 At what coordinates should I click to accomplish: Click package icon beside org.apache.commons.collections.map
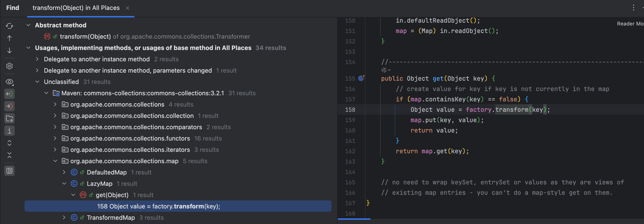65,161
